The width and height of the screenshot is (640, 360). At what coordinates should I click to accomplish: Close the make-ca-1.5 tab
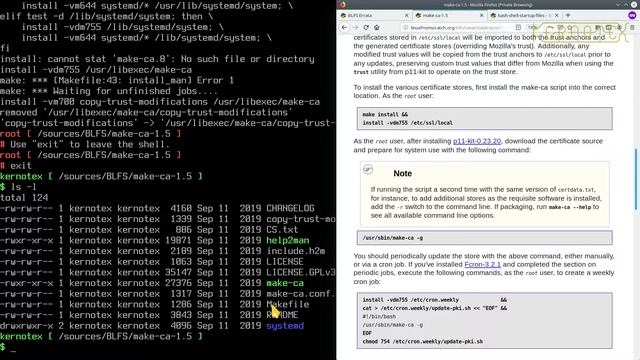482,15
